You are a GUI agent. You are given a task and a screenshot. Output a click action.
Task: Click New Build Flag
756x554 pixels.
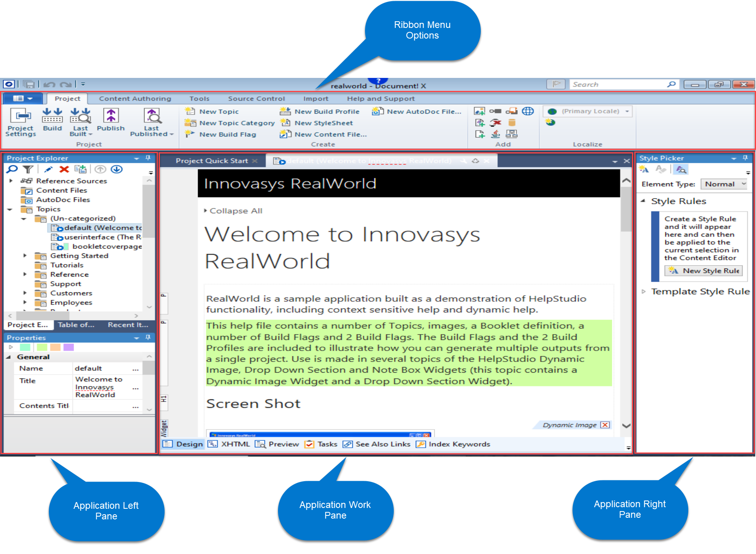[221, 134]
